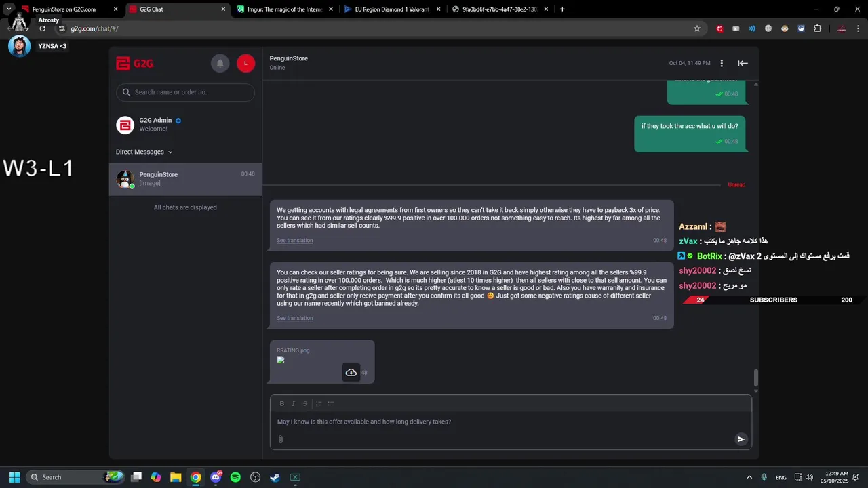Toggle bold formatting in message editor
Viewport: 868px width, 488px height.
pyautogui.click(x=282, y=403)
